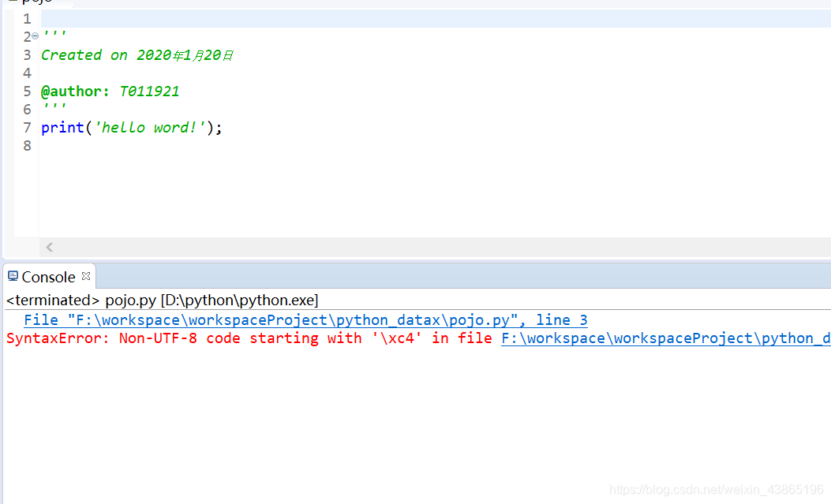The image size is (831, 504).
Task: Click the 'Created on 2020' comment line
Action: pyautogui.click(x=137, y=55)
